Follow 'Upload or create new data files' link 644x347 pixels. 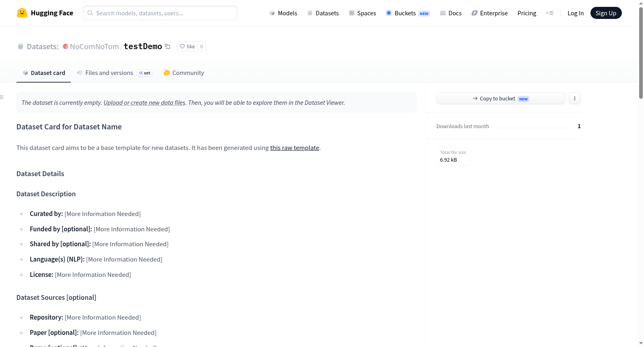pyautogui.click(x=144, y=103)
